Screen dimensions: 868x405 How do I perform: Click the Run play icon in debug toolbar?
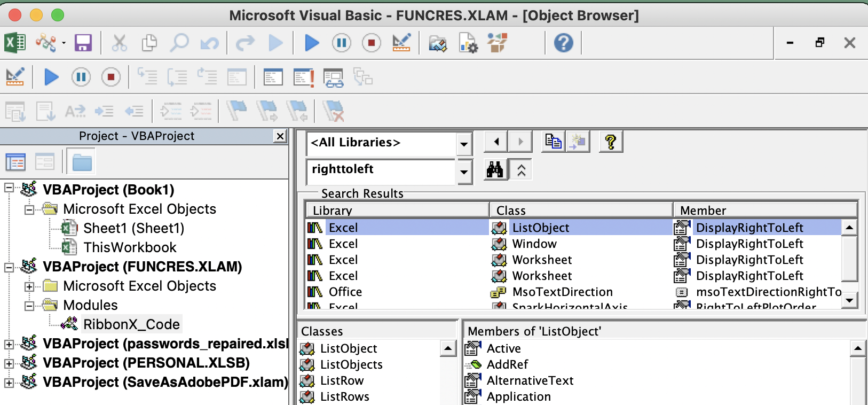[51, 77]
